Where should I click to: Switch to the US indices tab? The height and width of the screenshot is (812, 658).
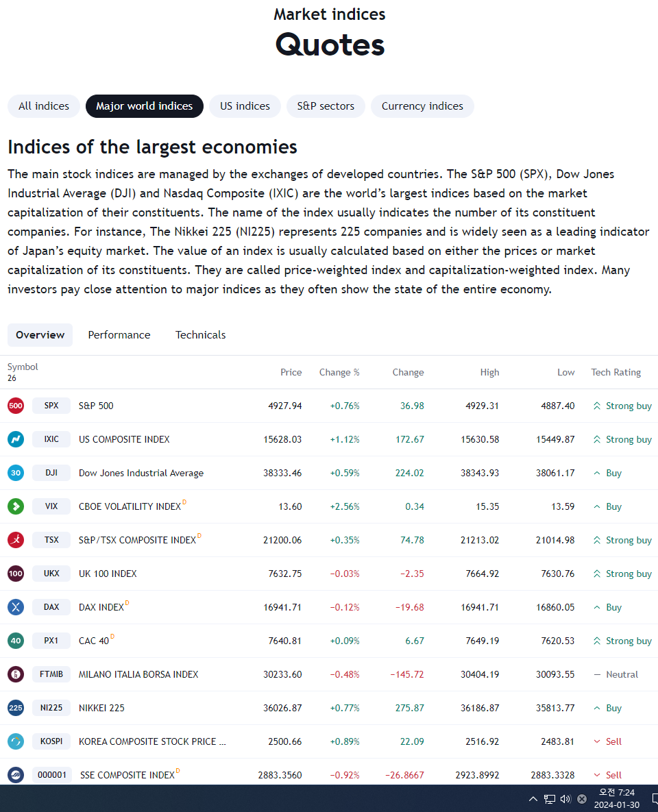click(245, 106)
